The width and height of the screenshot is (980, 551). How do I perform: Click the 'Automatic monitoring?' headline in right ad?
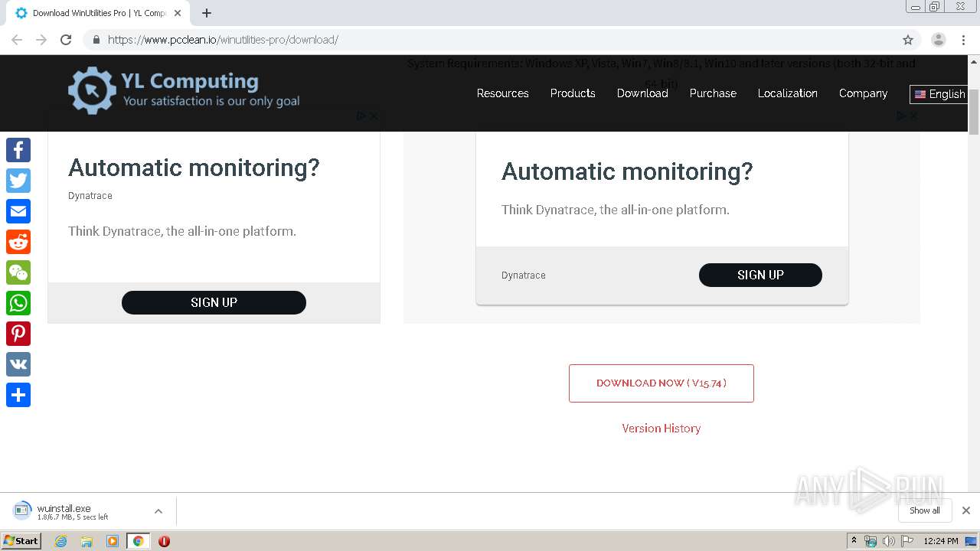click(627, 171)
